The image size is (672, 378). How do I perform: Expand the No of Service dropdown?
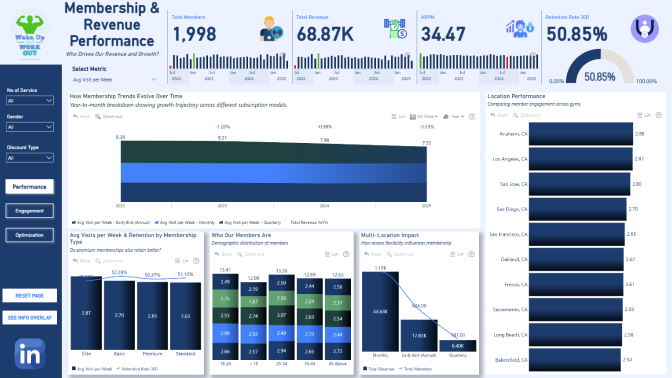click(30, 101)
